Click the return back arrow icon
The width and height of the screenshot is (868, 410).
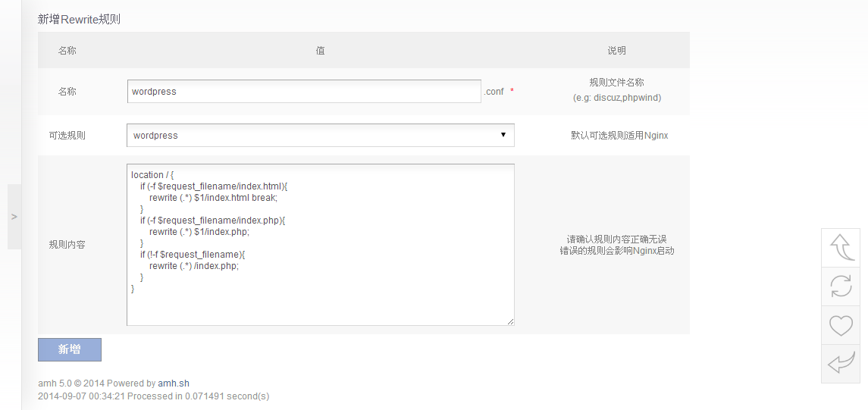tap(841, 365)
